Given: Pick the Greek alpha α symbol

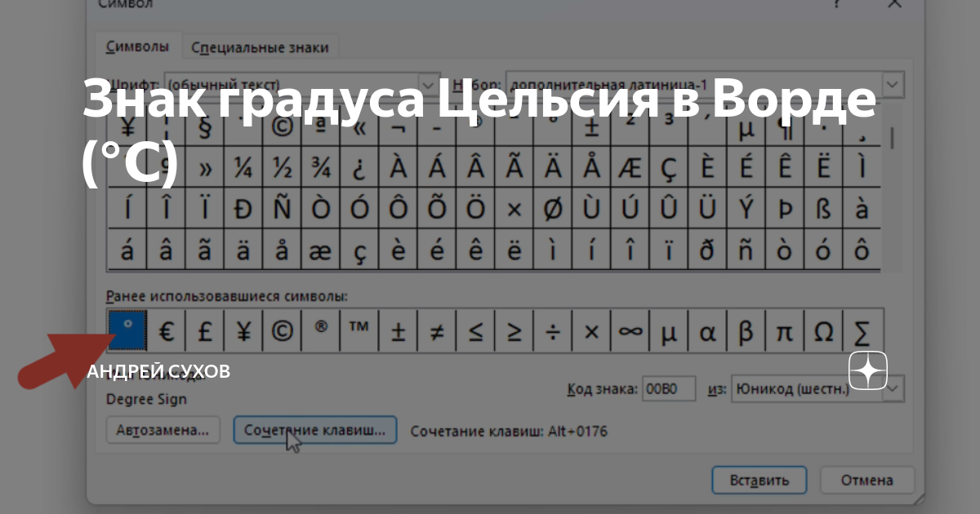Looking at the screenshot, I should coord(708,331).
